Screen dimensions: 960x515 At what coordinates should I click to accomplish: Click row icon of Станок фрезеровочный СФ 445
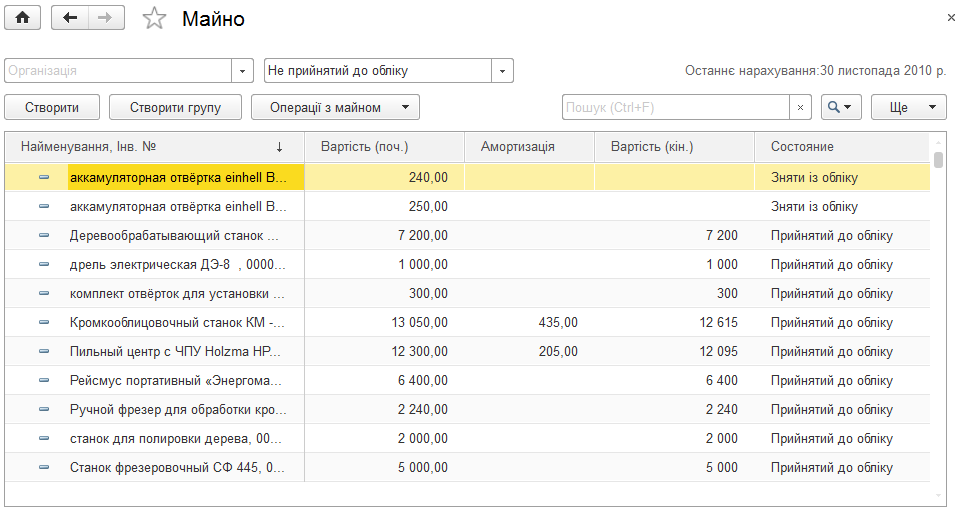click(x=44, y=467)
